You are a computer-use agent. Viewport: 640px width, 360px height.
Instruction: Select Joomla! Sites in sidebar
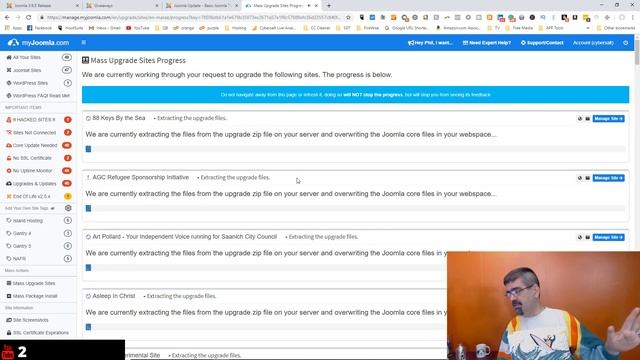(x=27, y=70)
